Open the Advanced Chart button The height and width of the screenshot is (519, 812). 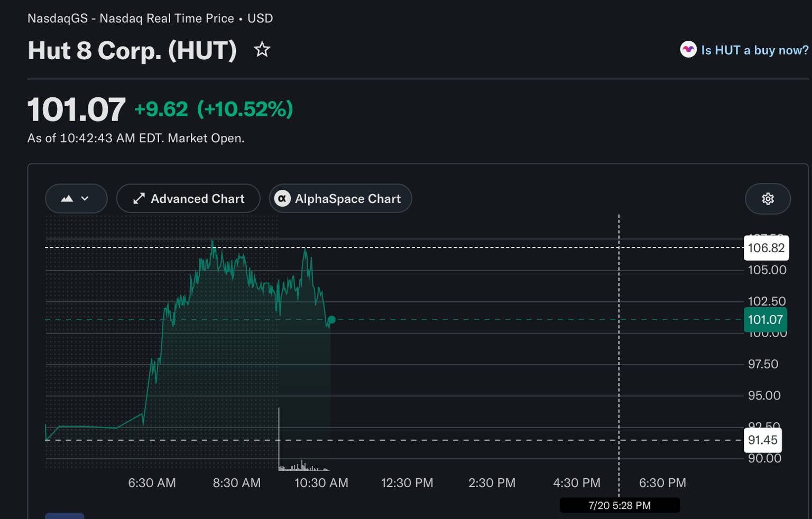point(188,199)
